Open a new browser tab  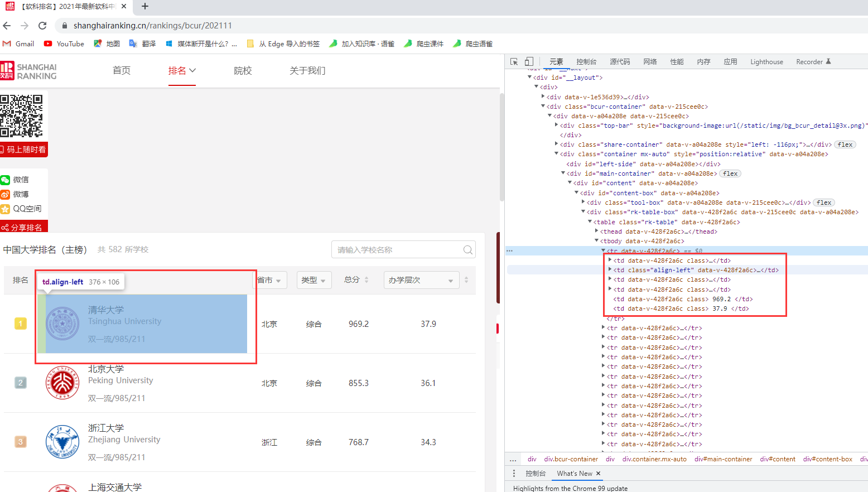coord(145,6)
